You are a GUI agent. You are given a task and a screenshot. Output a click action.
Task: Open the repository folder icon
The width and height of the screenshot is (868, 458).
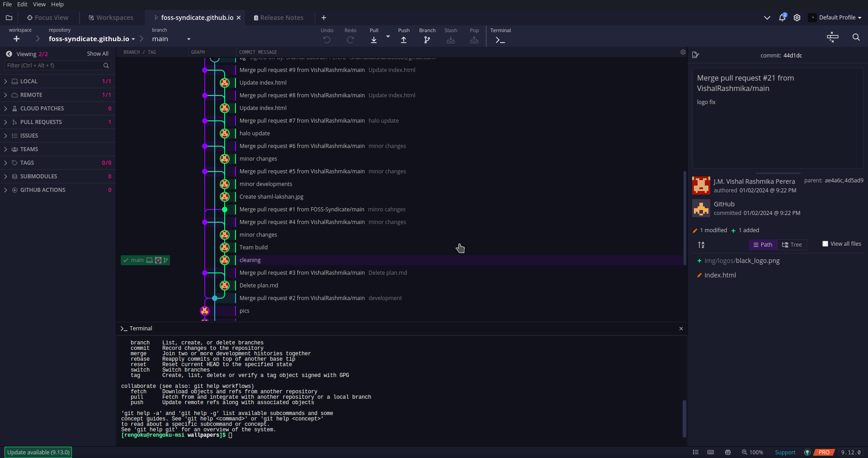pos(9,18)
